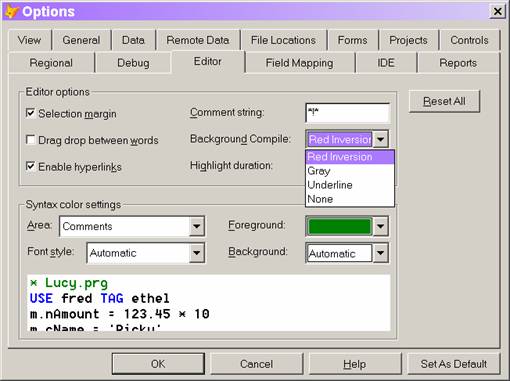The height and width of the screenshot is (381, 510).
Task: Click the Set As Default button
Action: point(454,364)
